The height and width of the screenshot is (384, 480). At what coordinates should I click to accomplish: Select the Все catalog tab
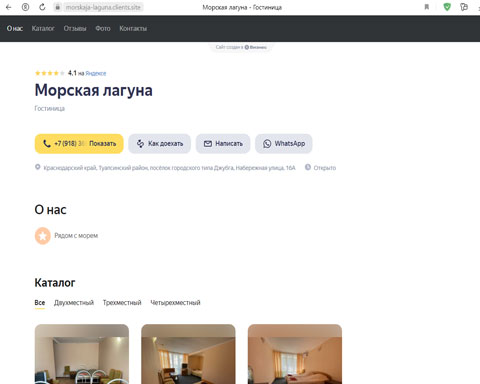pos(40,303)
